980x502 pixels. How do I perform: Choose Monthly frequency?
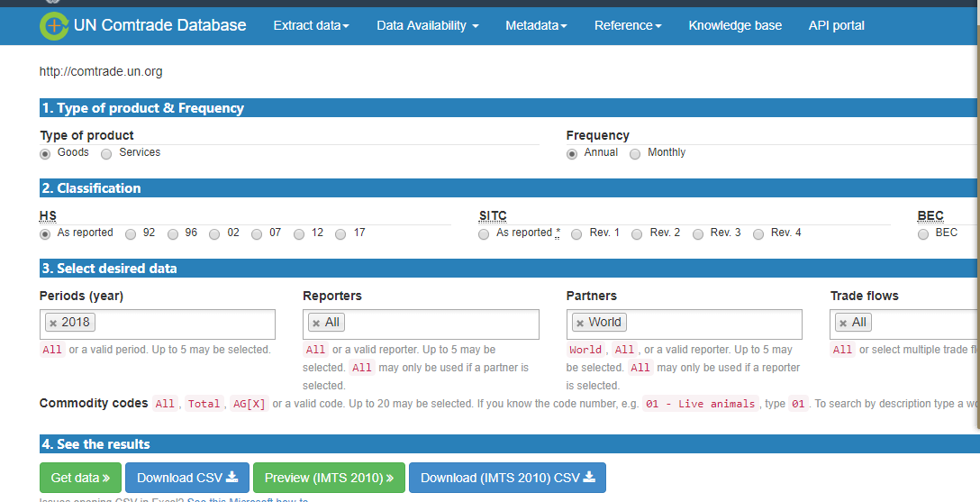coord(635,154)
